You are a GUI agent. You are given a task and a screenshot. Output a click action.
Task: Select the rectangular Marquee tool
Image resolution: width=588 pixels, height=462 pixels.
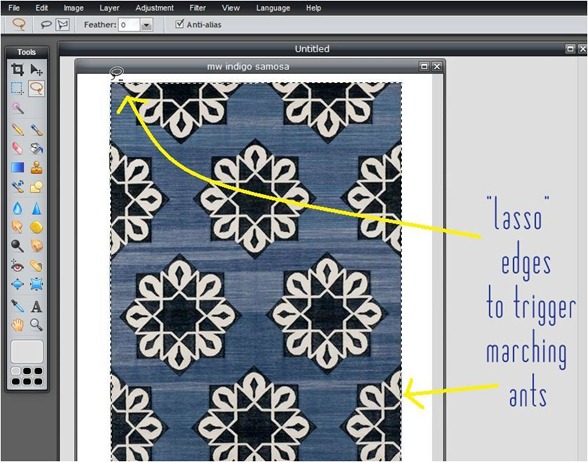click(17, 88)
